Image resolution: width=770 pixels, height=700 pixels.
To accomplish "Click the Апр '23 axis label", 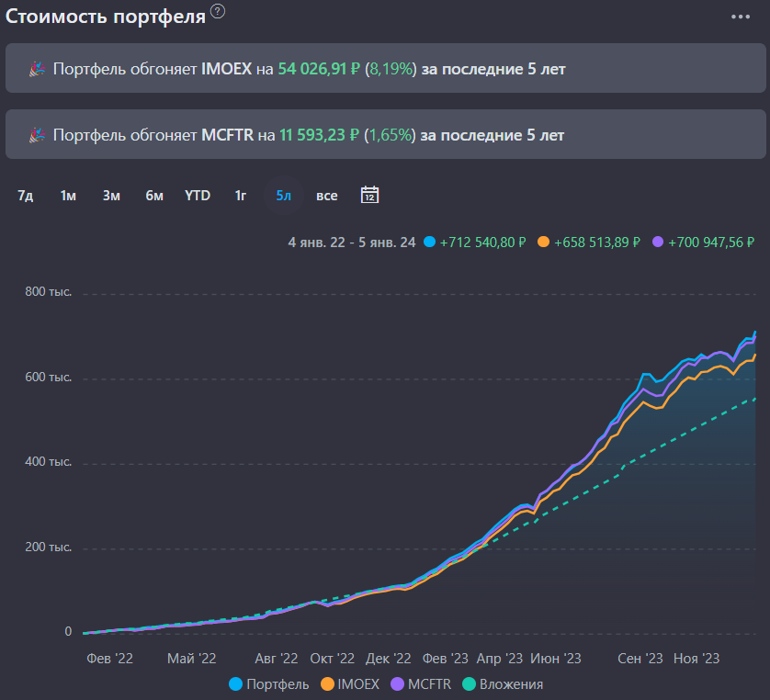I will pos(500,659).
